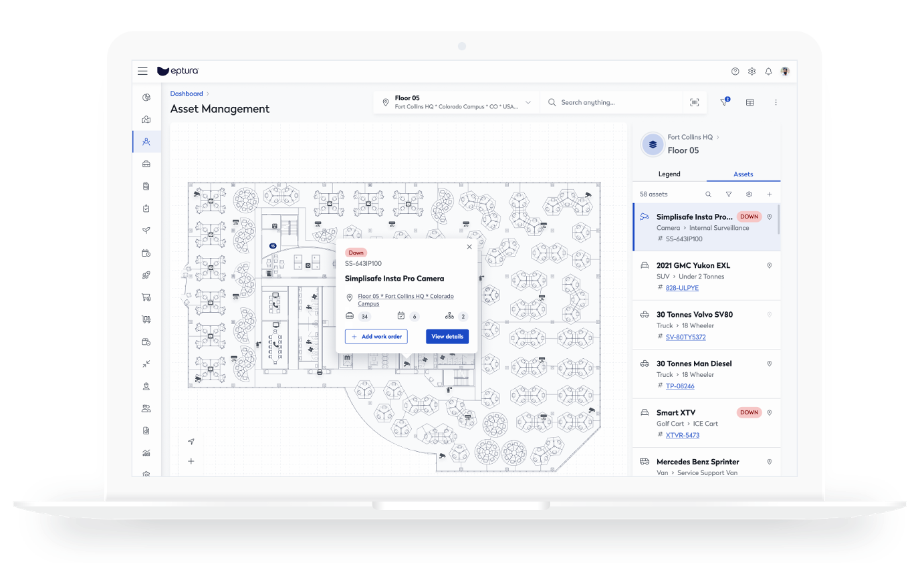Image resolution: width=924 pixels, height=564 pixels.
Task: Click the Floor 05 layers icon
Action: tap(653, 144)
